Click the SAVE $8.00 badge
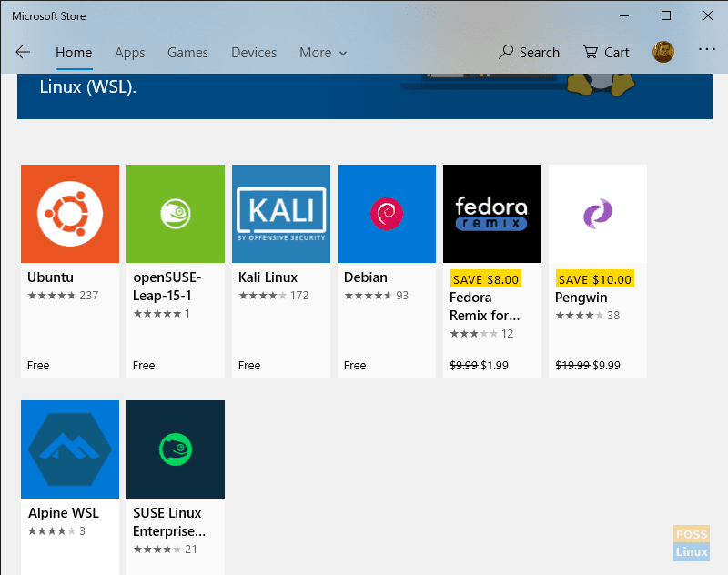This screenshot has height=575, width=728. coord(486,279)
